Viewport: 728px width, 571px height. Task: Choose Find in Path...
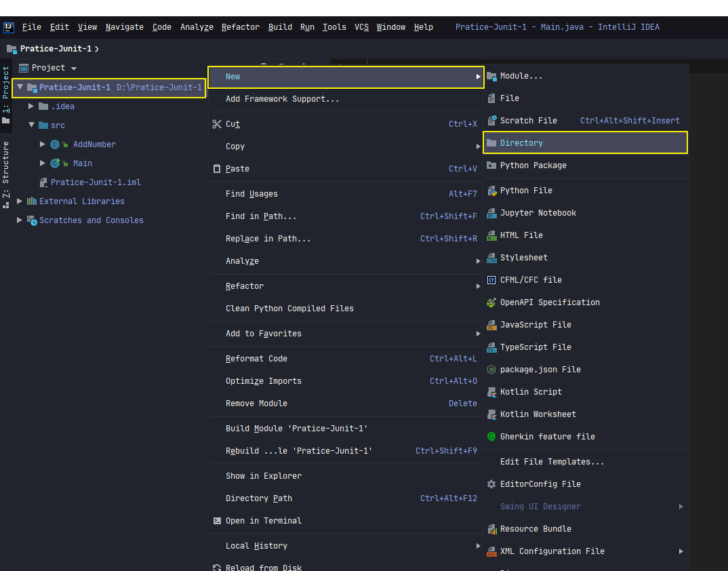click(346, 216)
